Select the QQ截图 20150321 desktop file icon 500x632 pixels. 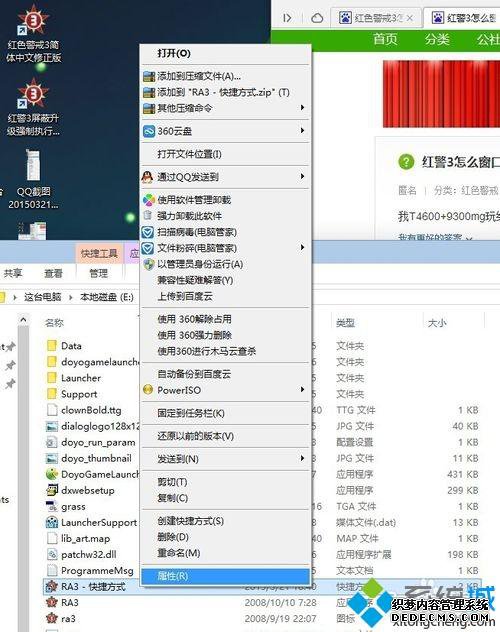[33, 165]
